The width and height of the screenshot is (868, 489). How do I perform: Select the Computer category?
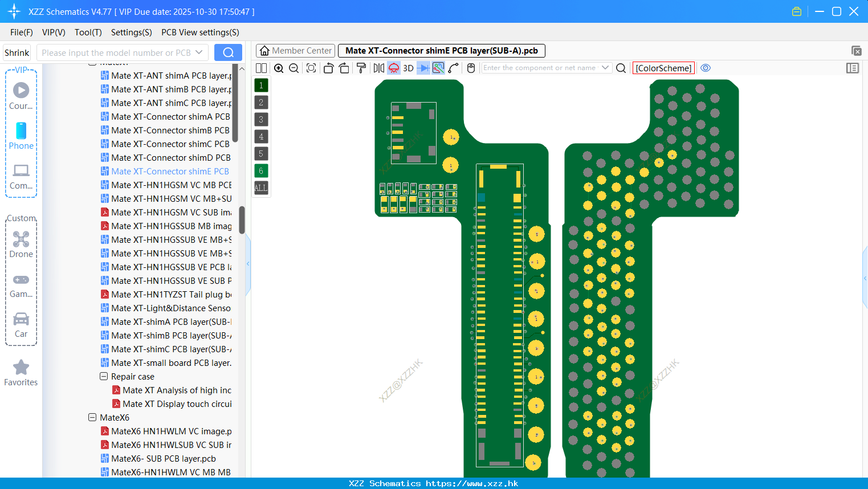click(x=21, y=176)
